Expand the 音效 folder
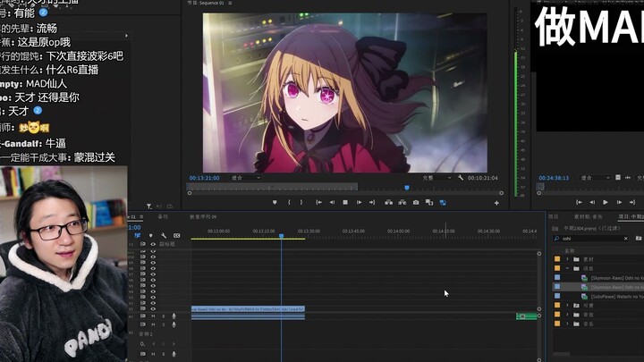 [568, 315]
